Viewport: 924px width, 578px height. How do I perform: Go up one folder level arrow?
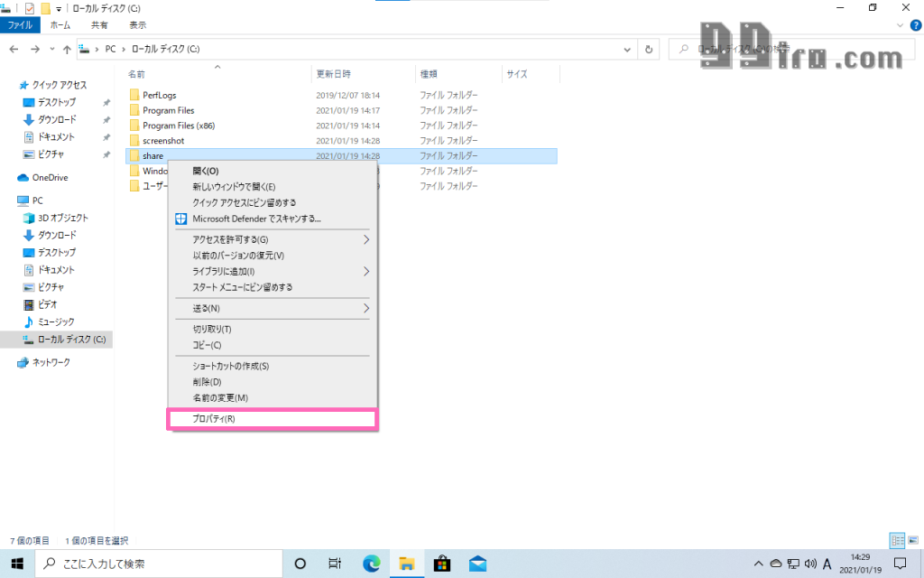pyautogui.click(x=66, y=50)
